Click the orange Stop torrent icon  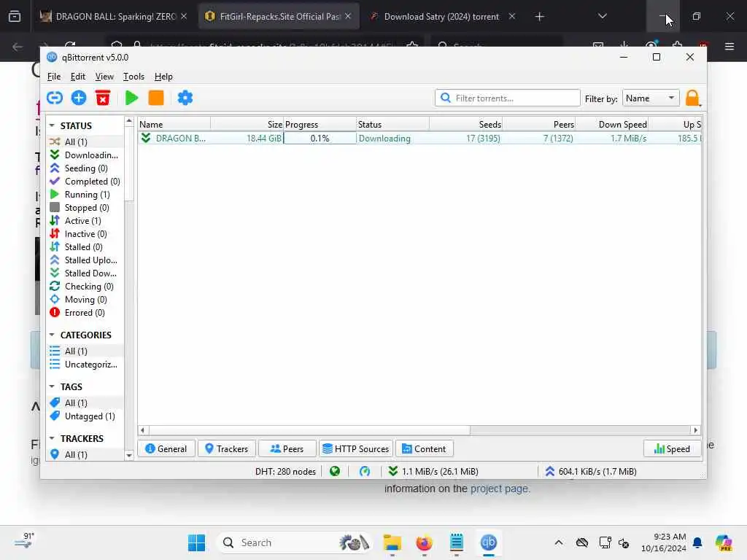click(156, 98)
